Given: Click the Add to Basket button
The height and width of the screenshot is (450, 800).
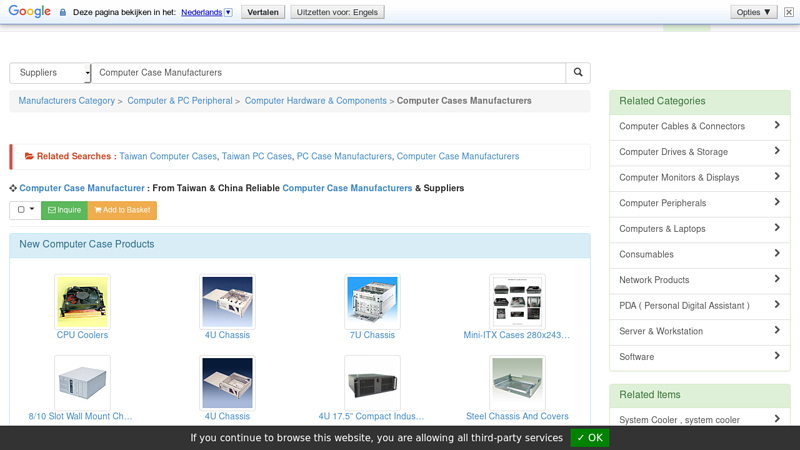Looking at the screenshot, I should pyautogui.click(x=122, y=210).
